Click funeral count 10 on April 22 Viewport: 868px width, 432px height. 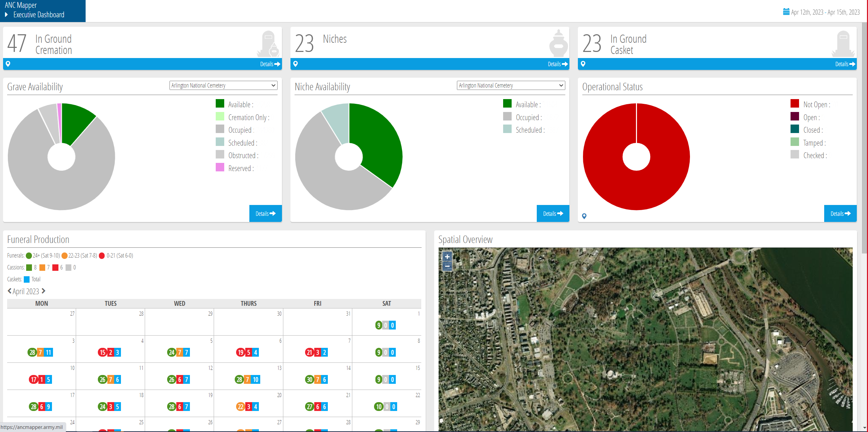click(379, 407)
